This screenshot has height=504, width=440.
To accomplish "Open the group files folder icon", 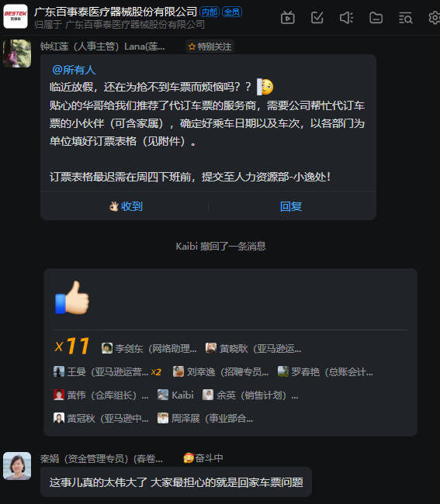I will coord(376,18).
